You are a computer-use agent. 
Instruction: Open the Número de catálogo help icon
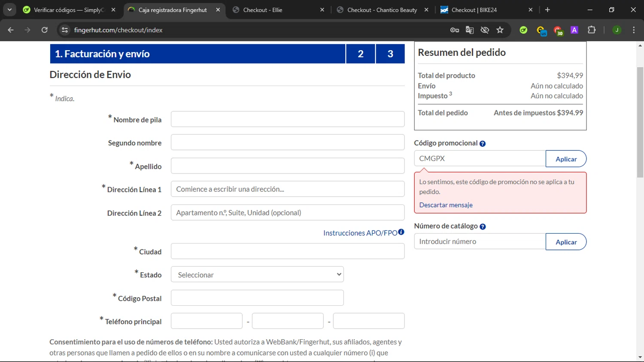483,227
